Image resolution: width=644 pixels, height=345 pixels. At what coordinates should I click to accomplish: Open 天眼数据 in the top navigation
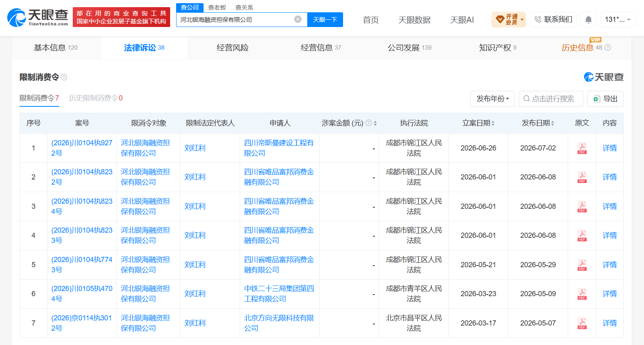[x=415, y=20]
